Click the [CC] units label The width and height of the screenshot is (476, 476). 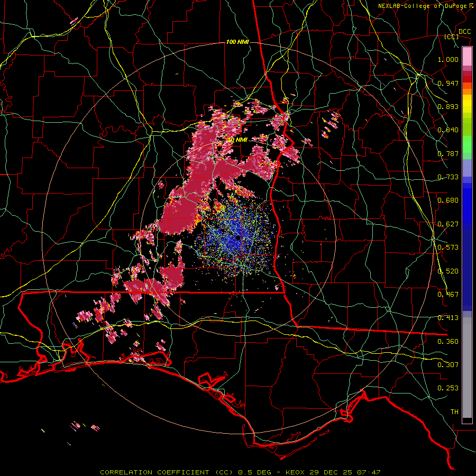[x=452, y=36]
